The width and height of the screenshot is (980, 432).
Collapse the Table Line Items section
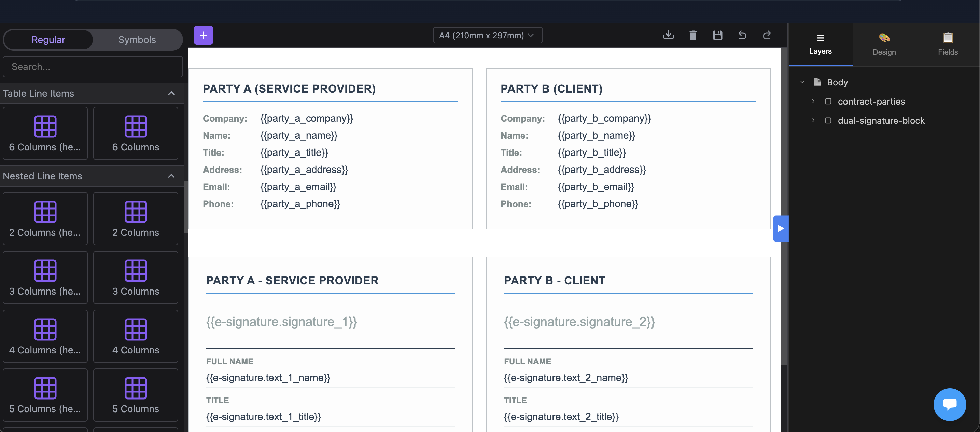(171, 93)
